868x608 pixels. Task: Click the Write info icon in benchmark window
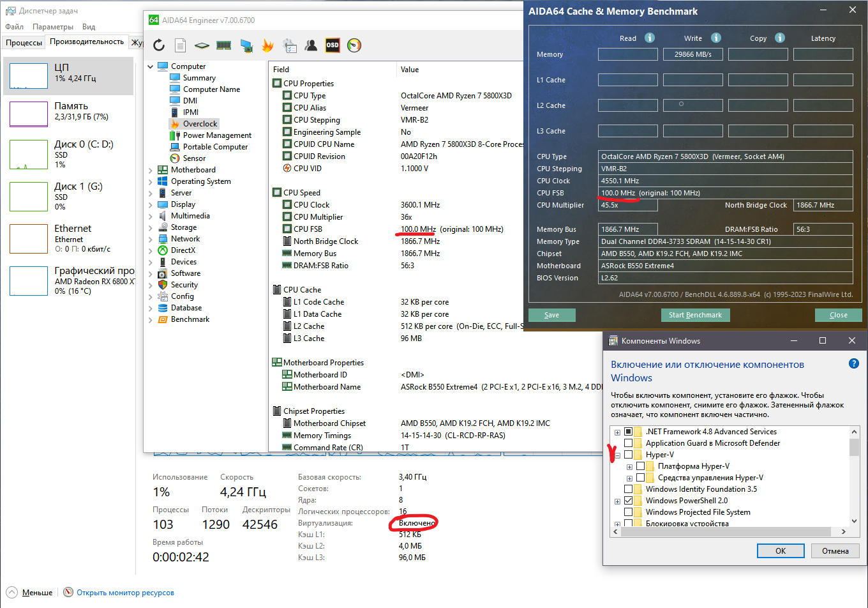coord(716,38)
